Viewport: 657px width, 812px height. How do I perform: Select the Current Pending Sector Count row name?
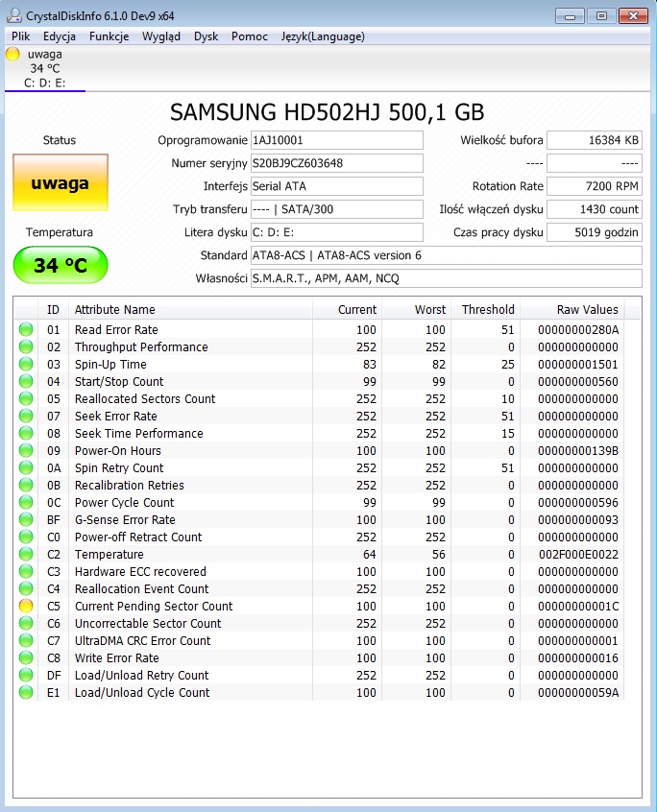154,606
